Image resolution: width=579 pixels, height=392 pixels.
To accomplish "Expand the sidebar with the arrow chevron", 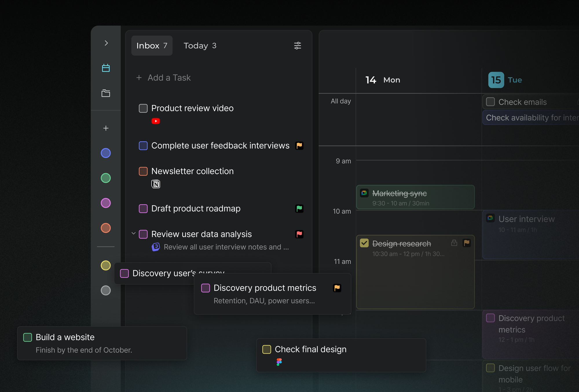I will [x=106, y=43].
